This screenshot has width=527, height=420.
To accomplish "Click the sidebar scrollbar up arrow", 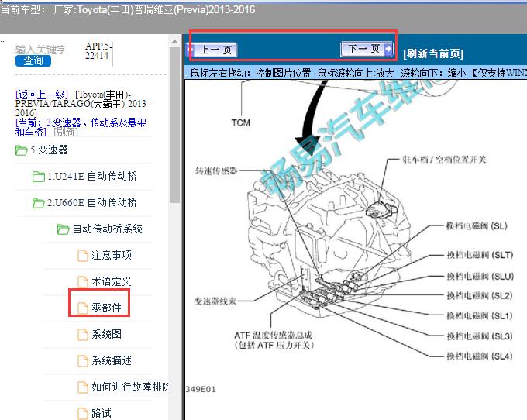I will tap(175, 41).
